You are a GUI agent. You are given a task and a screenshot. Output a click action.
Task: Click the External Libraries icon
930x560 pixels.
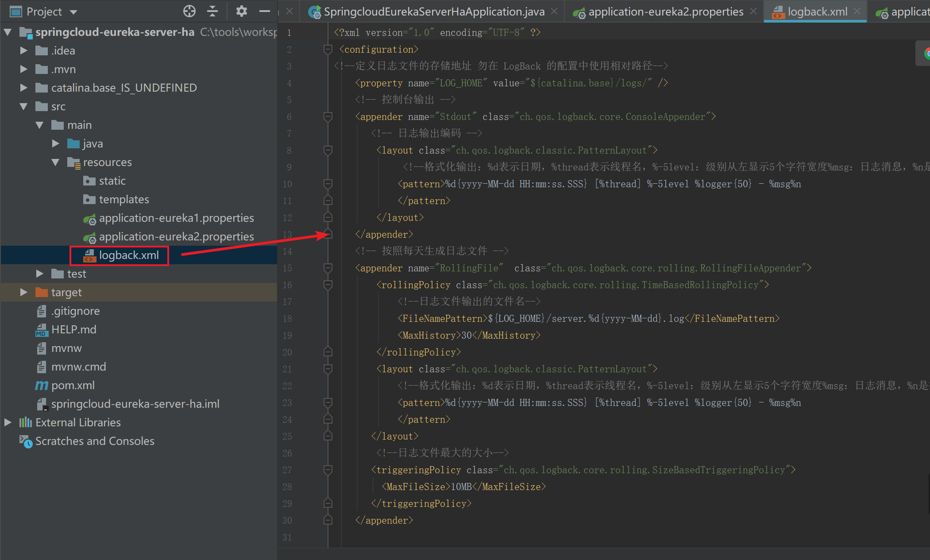[26, 422]
